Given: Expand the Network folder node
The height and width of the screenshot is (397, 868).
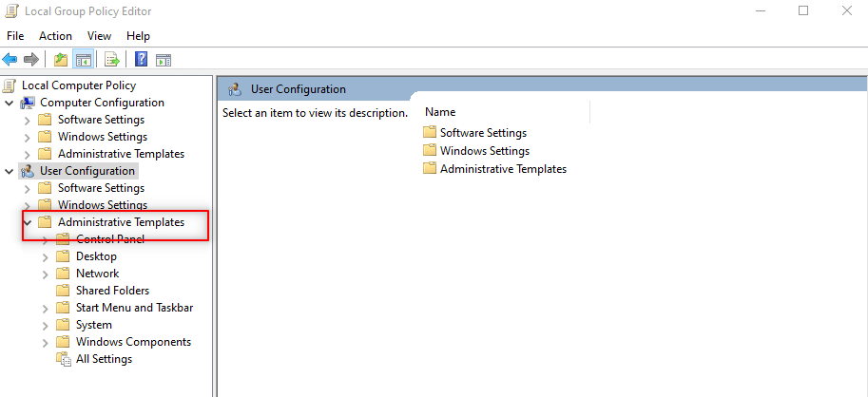Looking at the screenshot, I should [46, 274].
